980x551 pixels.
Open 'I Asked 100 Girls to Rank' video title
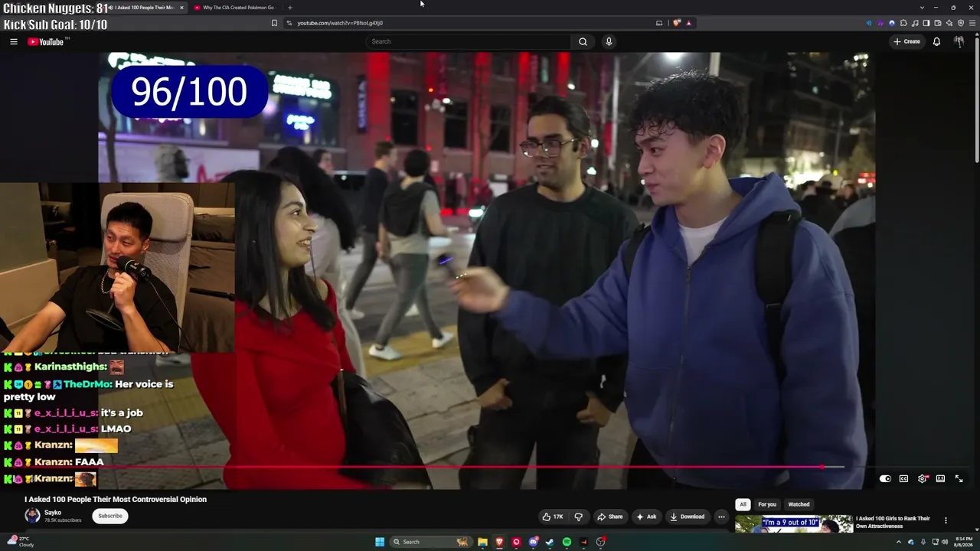[x=893, y=522]
